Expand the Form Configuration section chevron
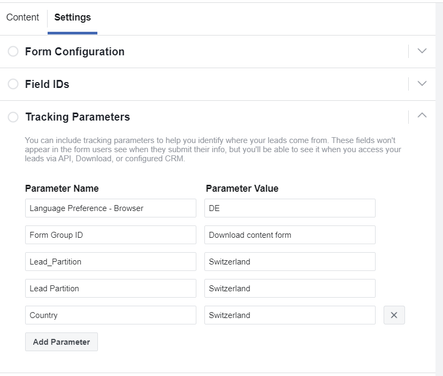Screen dimensions: 443x376 [x=422, y=51]
